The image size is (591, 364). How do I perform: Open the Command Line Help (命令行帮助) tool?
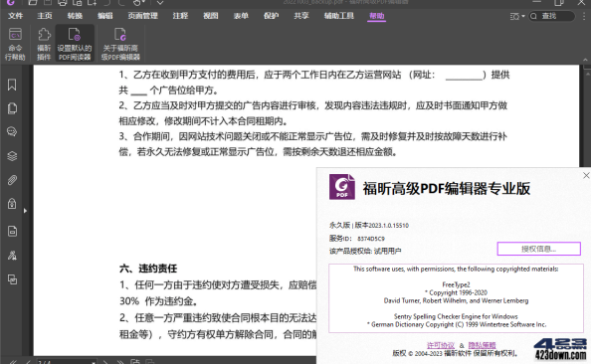15,44
